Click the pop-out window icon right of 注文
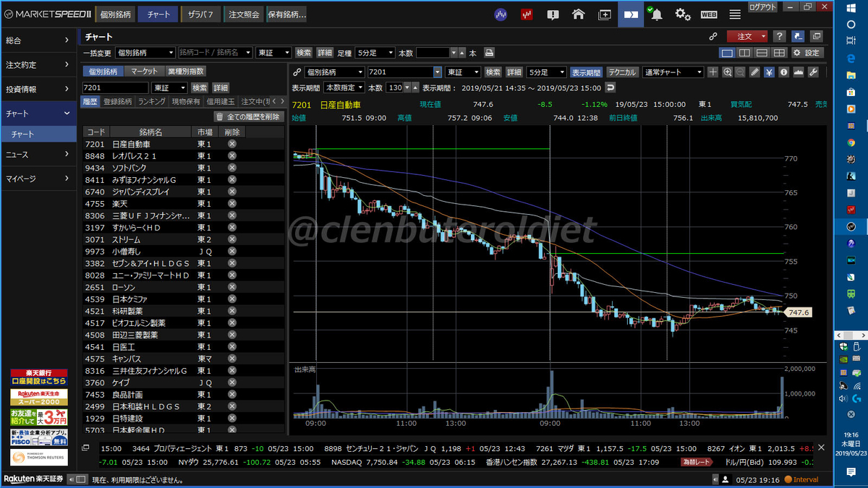868x488 pixels. [817, 36]
